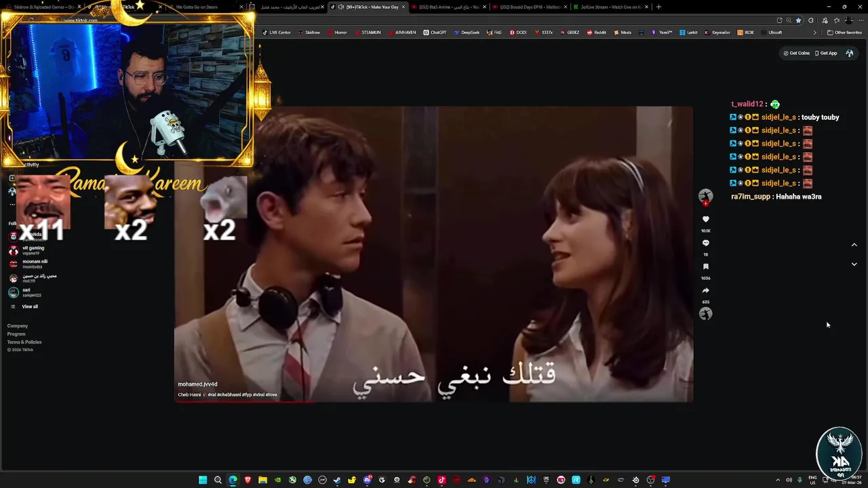The height and width of the screenshot is (488, 868).
Task: Open FitG bookmark
Action: coord(494,33)
